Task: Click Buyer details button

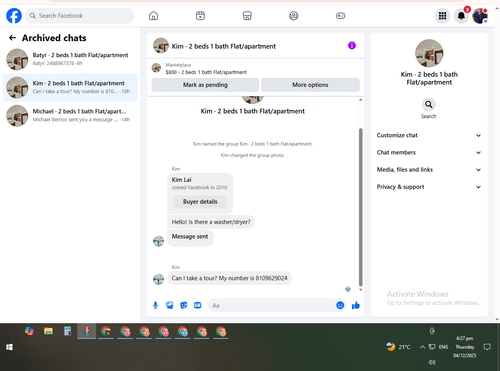Action: [x=200, y=202]
